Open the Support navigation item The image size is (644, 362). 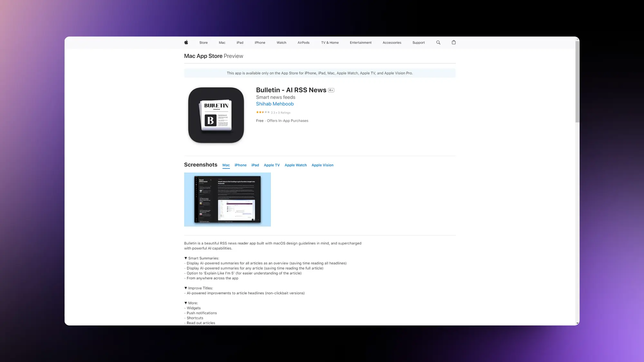point(419,42)
